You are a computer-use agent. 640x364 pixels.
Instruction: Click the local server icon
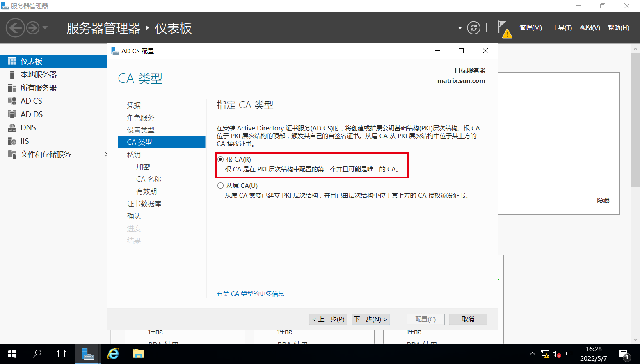(x=12, y=75)
